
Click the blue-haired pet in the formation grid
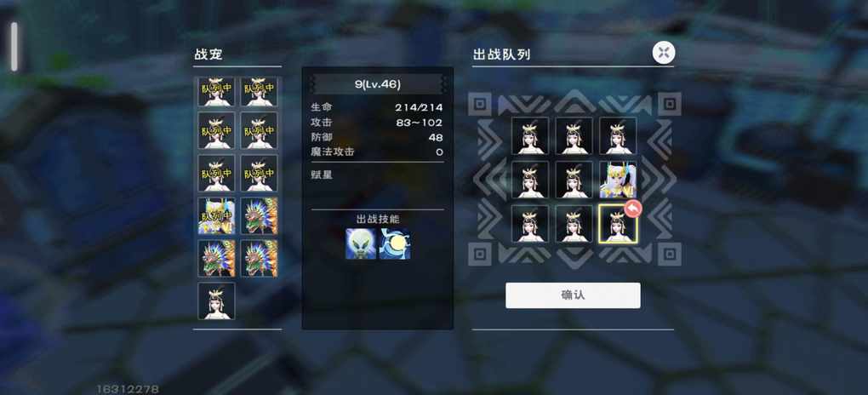[618, 180]
